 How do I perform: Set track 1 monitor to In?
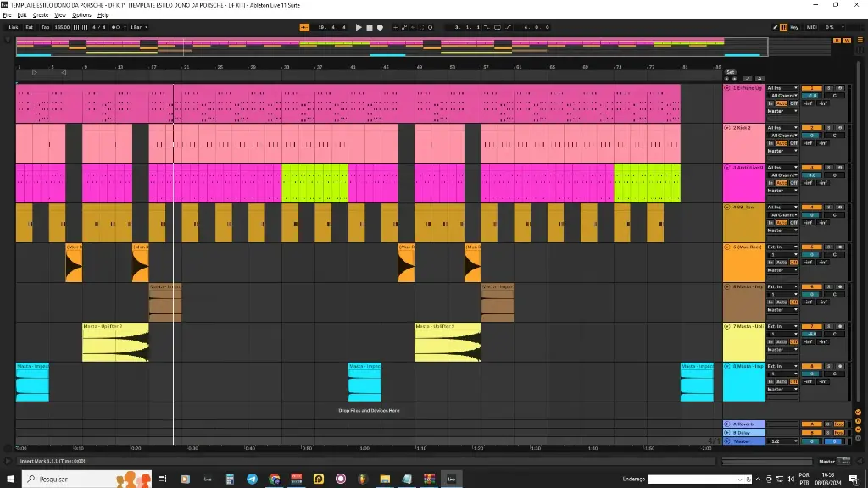pos(771,103)
